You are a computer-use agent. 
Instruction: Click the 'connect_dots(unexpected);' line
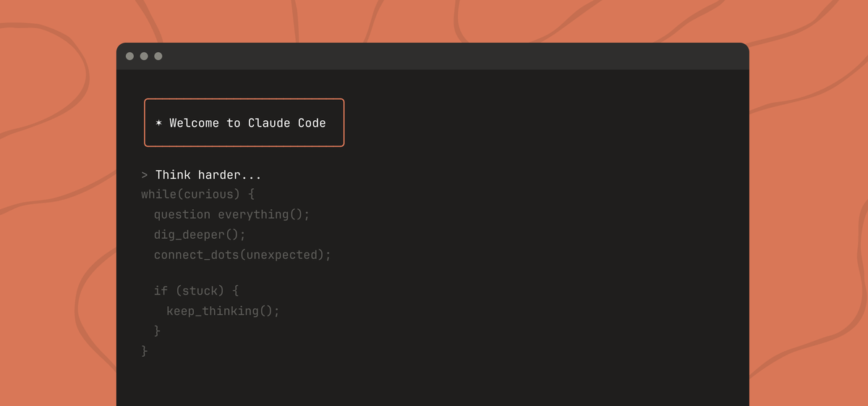(x=242, y=255)
